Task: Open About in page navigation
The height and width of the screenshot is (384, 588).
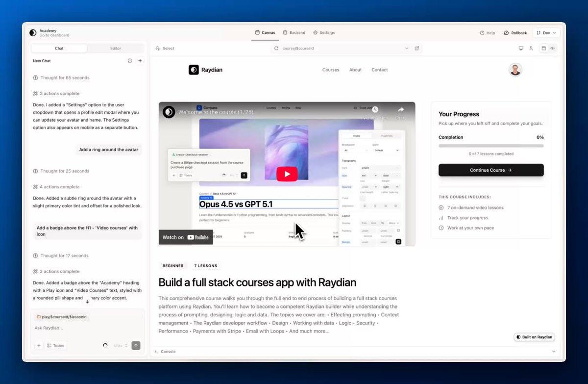Action: click(355, 70)
